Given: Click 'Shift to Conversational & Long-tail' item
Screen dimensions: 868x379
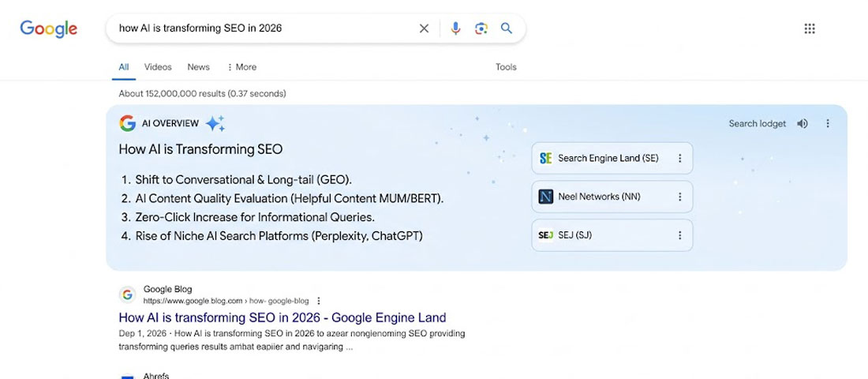Looking at the screenshot, I should [244, 179].
